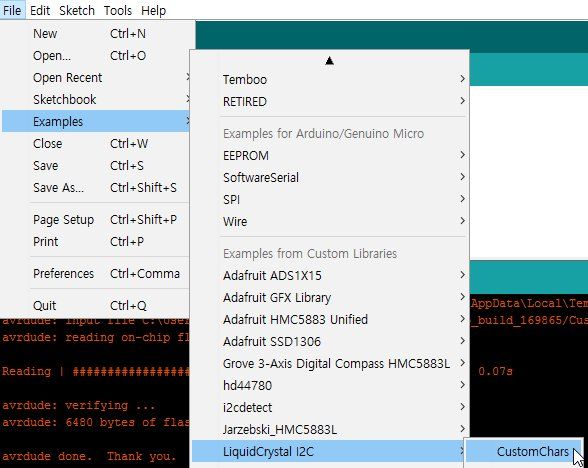Select the Examples menu entry
The width and height of the screenshot is (588, 468).
pyautogui.click(x=96, y=121)
